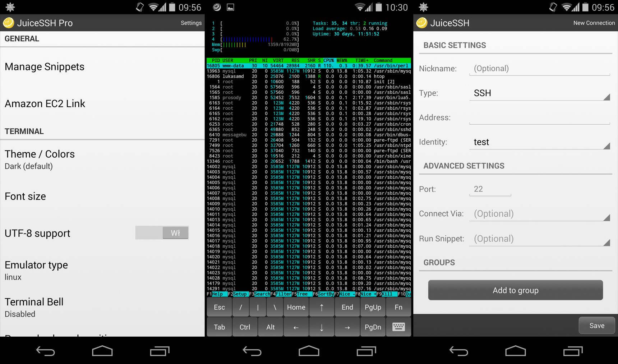This screenshot has width=618, height=364.
Task: Toggle the Alt modifier key
Action: 271,327
